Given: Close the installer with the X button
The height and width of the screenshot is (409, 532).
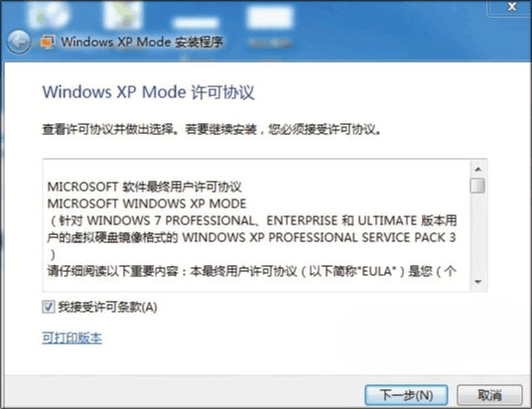Looking at the screenshot, I should tap(512, 6).
